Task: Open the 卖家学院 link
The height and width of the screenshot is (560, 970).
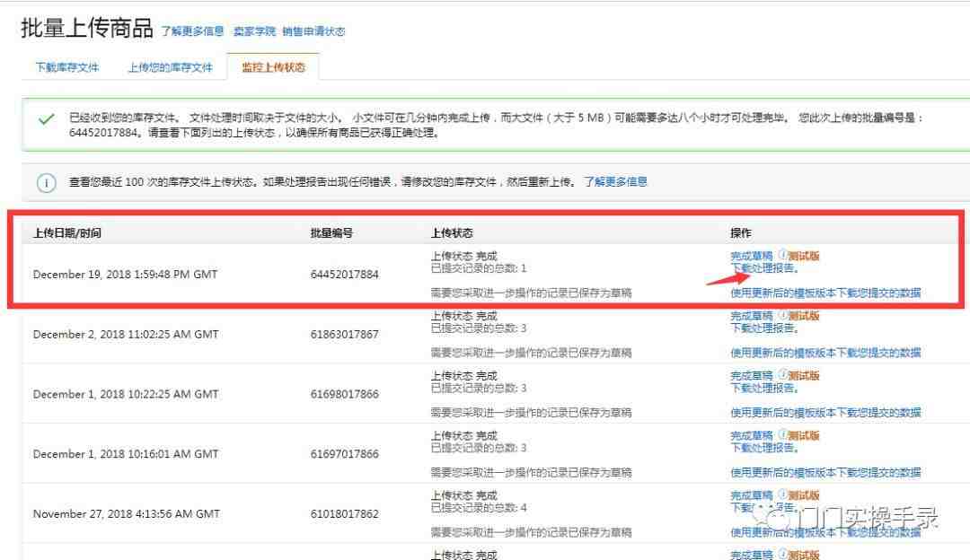Action: pyautogui.click(x=254, y=31)
